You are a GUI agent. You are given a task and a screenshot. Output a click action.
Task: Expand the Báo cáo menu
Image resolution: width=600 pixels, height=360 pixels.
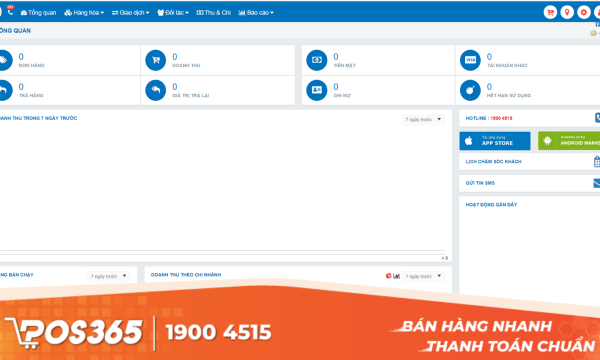click(x=256, y=13)
